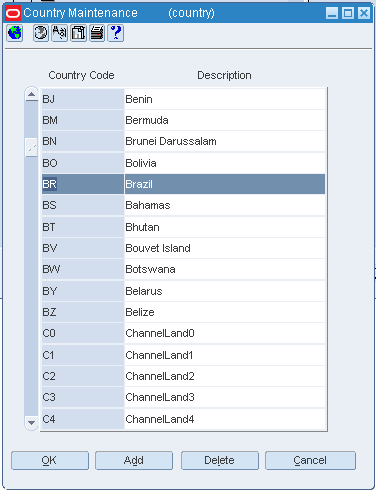The image size is (376, 491).
Task: Click the printer toolbar icon
Action: point(97,33)
